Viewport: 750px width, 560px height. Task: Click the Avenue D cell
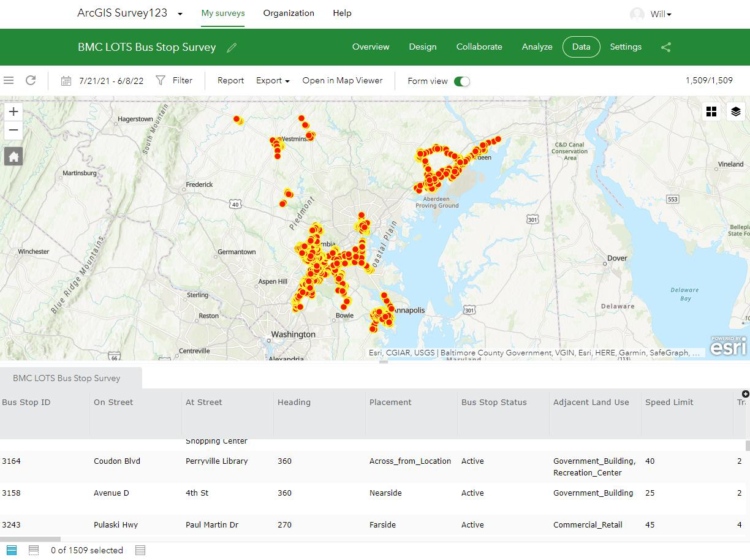(112, 493)
